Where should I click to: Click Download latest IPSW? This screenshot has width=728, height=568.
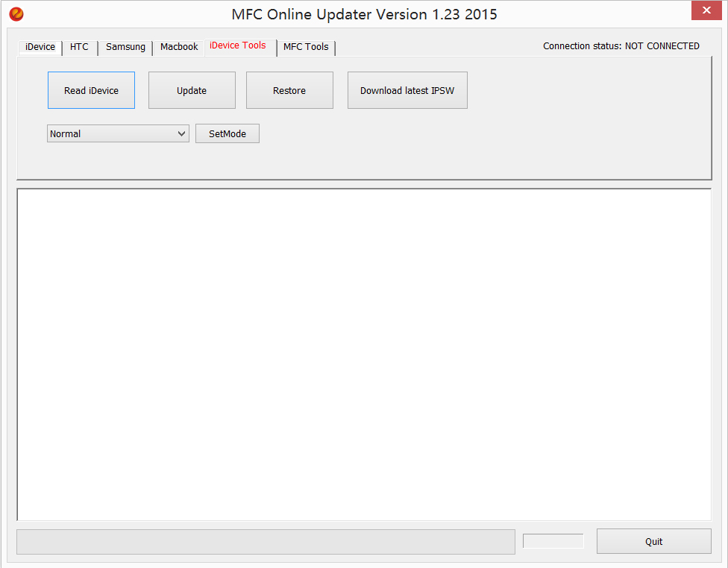coord(407,90)
